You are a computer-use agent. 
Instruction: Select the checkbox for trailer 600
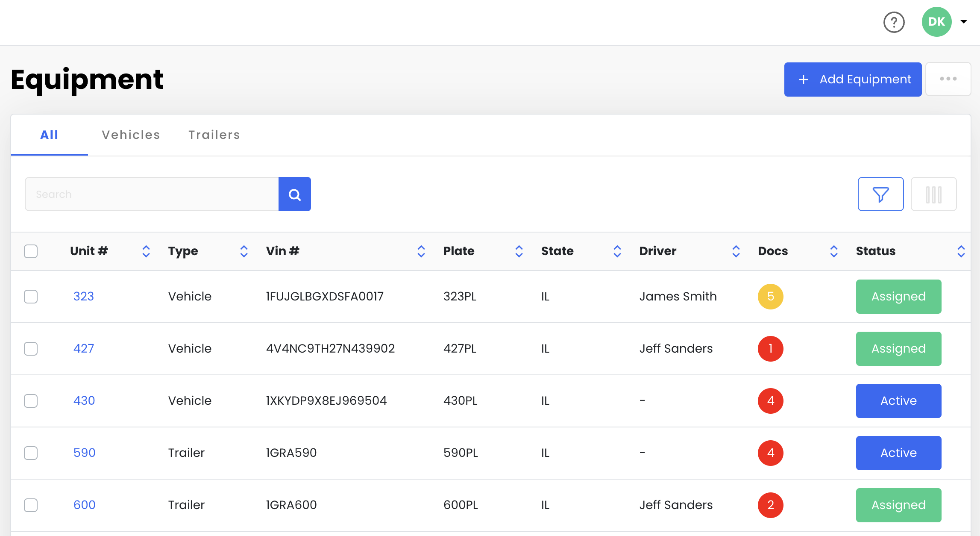[31, 505]
